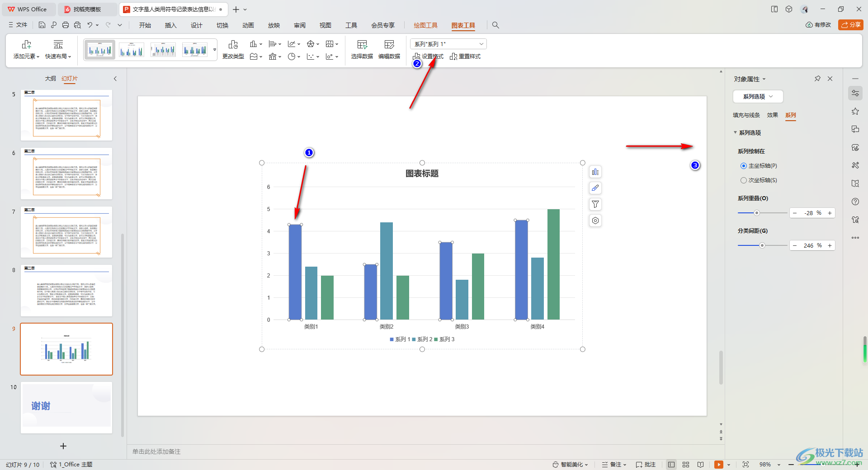Select the second chart style thumbnail
This screenshot has height=470, width=868.
pyautogui.click(x=131, y=50)
